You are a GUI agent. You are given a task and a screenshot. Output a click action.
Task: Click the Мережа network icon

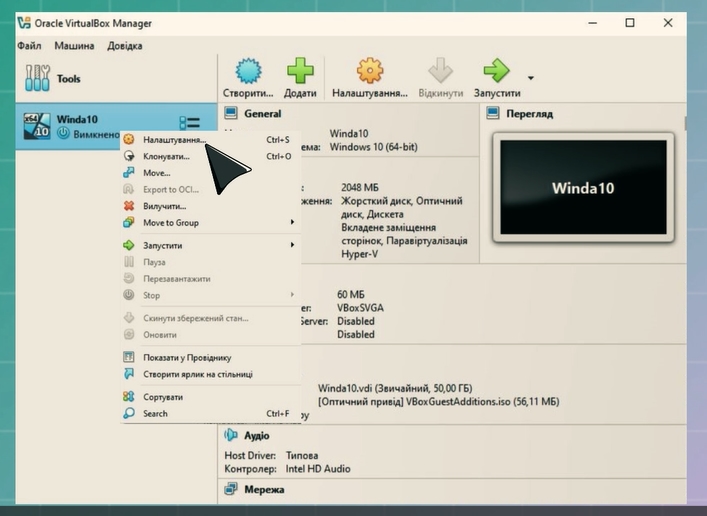[231, 489]
